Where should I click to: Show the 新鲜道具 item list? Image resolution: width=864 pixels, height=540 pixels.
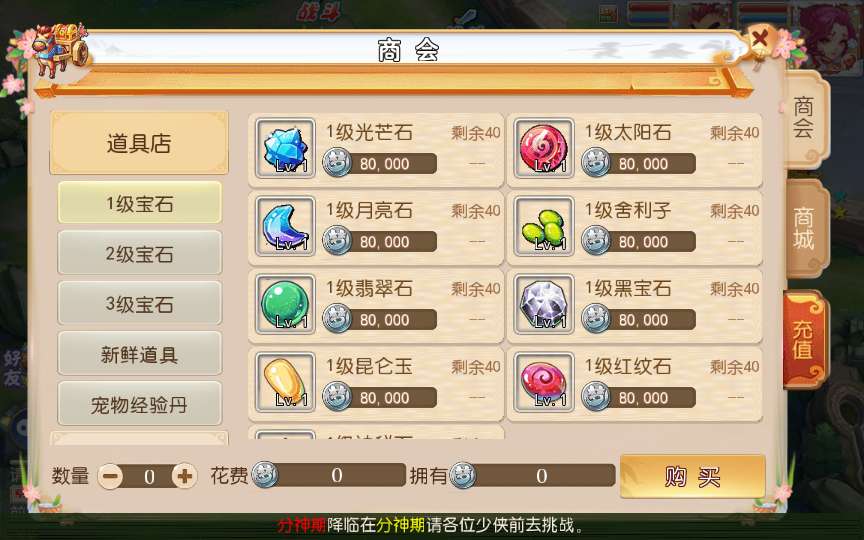(139, 354)
